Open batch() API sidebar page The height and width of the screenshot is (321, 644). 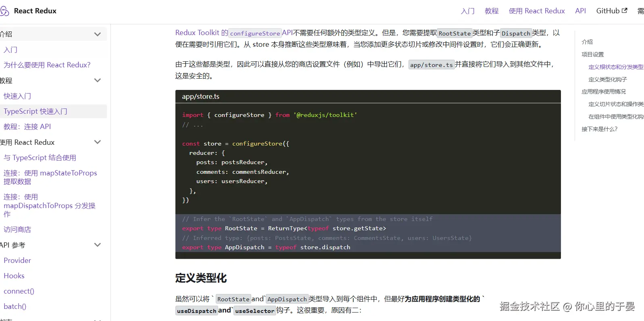point(15,306)
